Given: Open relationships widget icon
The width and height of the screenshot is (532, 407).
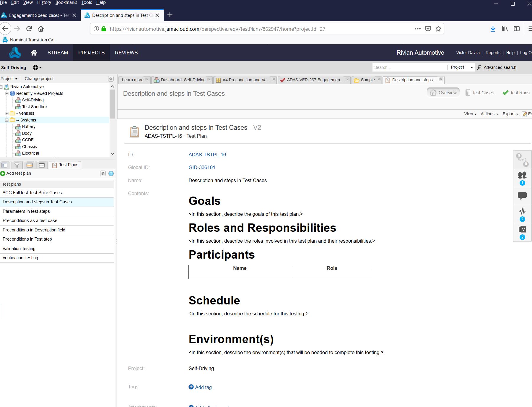Looking at the screenshot, I should tap(522, 160).
